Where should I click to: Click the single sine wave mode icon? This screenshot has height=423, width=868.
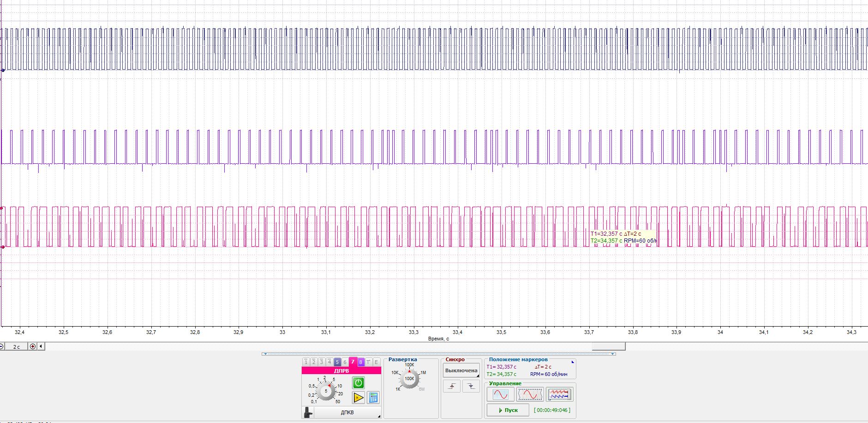pyautogui.click(x=501, y=394)
